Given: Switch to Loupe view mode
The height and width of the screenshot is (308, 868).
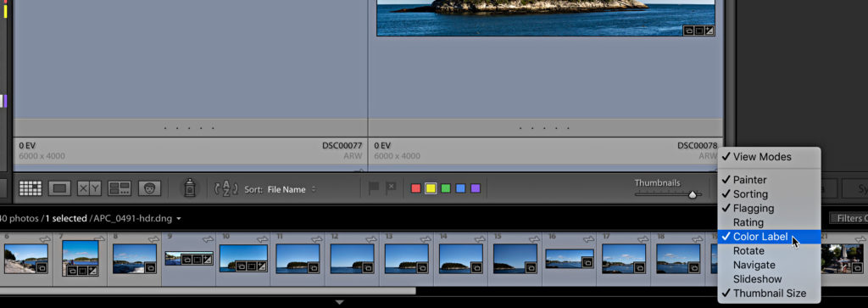Looking at the screenshot, I should (59, 188).
